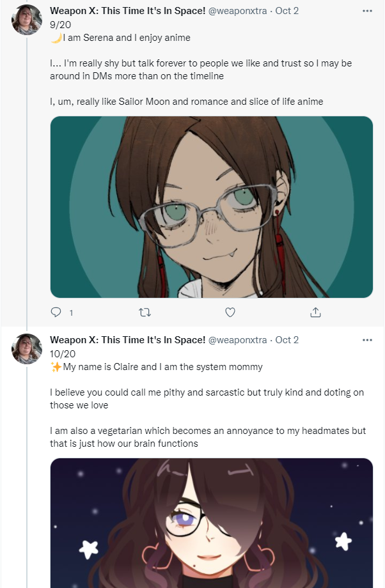Open Oct 2 timestamp of 10/20 tweet

tap(287, 340)
